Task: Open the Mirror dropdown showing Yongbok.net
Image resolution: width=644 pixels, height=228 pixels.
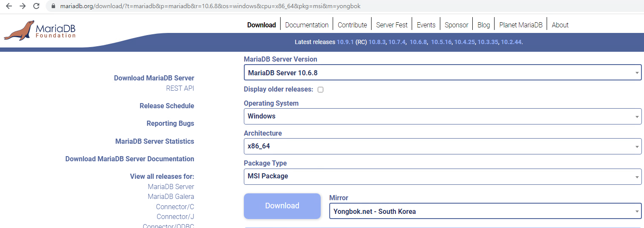Action: (x=485, y=211)
